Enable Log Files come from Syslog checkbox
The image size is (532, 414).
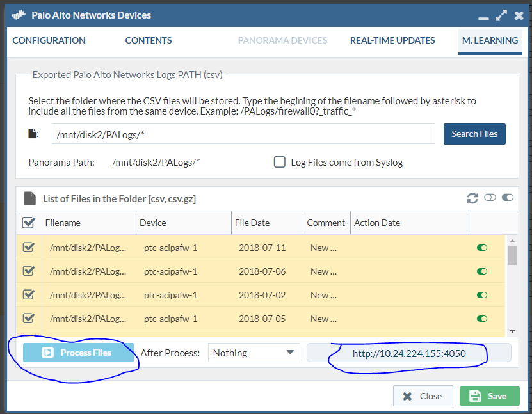pos(280,162)
